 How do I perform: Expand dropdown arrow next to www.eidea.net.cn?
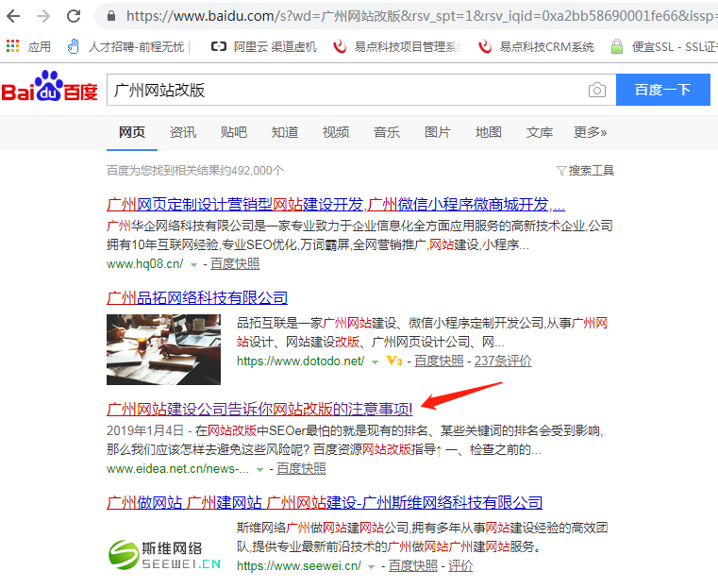260,468
